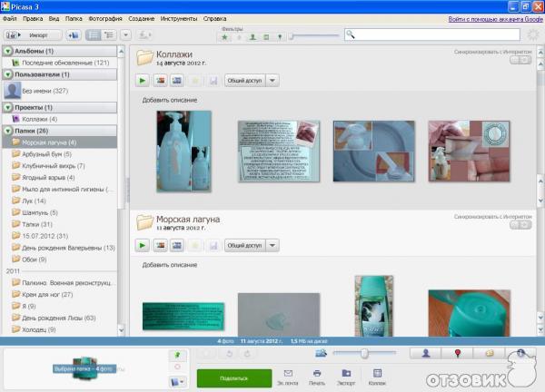Image resolution: width=545 pixels, height=392 pixels.
Task: Click the Эл. почта email icon
Action: [x=288, y=376]
